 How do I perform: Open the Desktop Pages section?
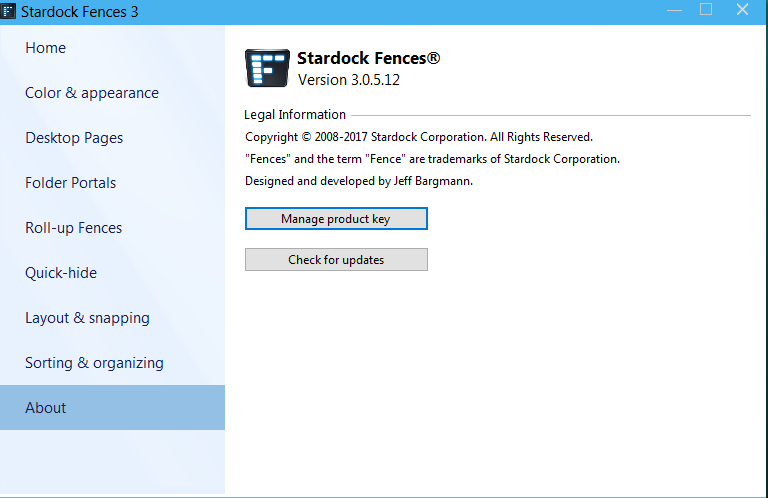(112, 138)
